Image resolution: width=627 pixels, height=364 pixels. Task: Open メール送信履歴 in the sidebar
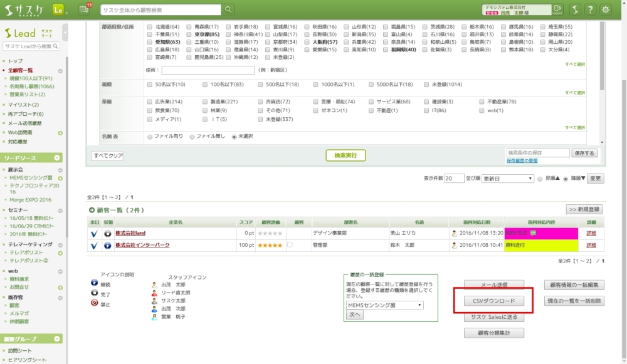click(26, 123)
